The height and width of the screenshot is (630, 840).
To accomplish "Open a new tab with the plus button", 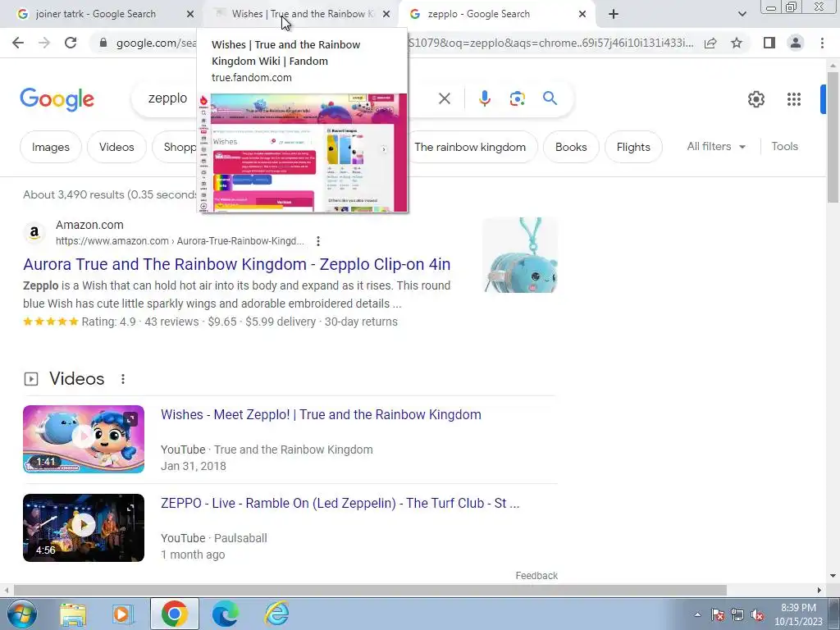I will click(614, 14).
